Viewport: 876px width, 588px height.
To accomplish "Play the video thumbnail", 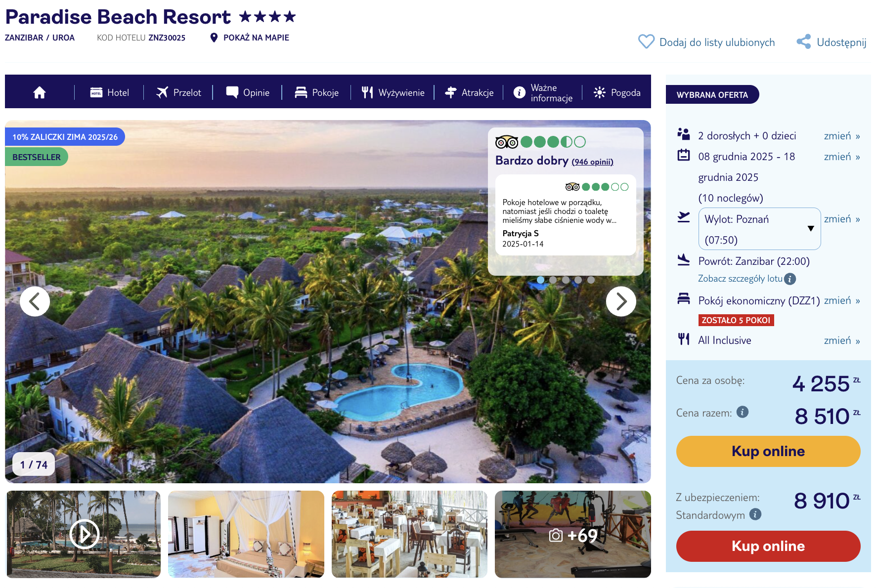I will click(x=84, y=534).
